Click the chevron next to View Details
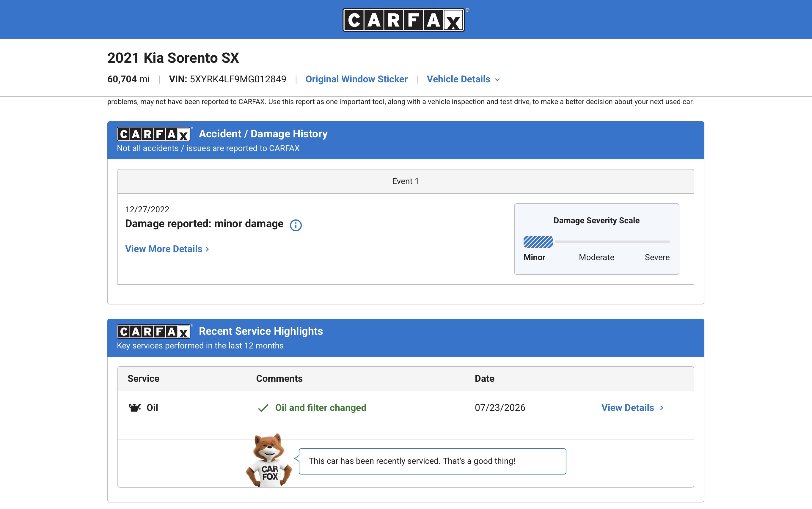 (x=661, y=408)
